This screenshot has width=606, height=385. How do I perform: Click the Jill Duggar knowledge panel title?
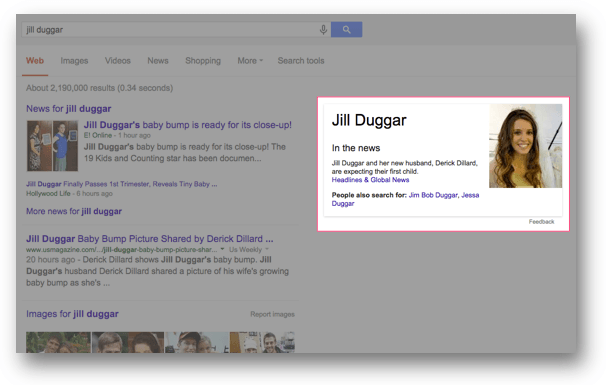369,120
